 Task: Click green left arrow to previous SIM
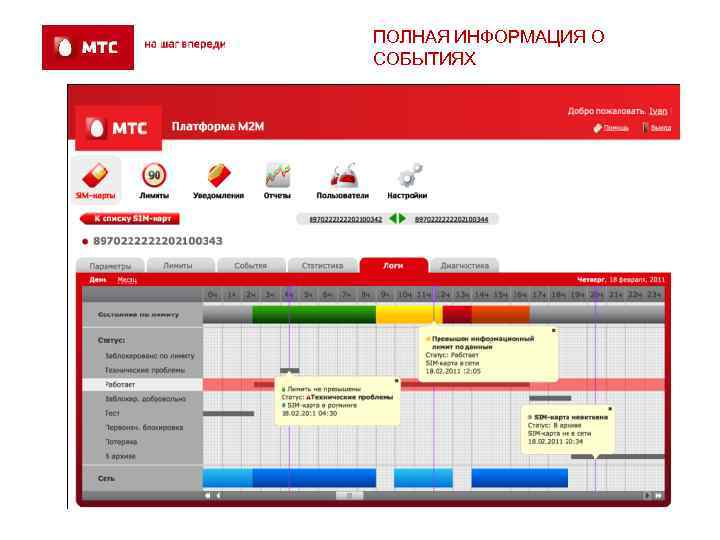[x=394, y=219]
